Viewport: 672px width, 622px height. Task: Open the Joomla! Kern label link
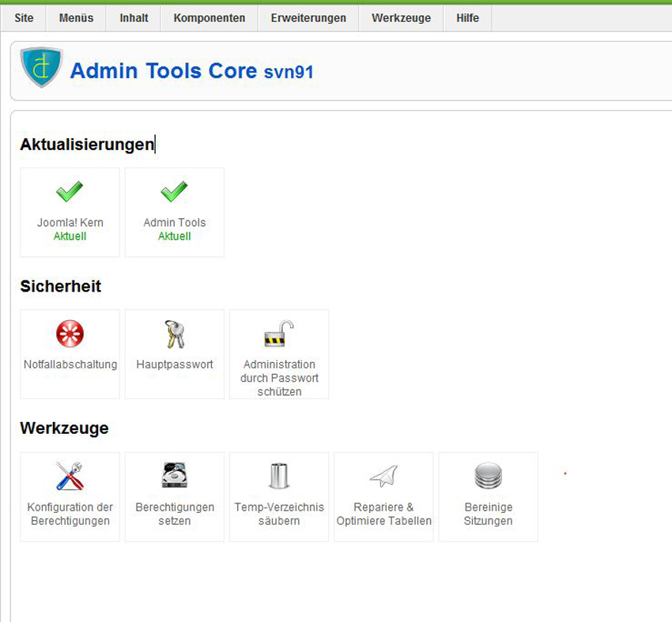click(70, 222)
